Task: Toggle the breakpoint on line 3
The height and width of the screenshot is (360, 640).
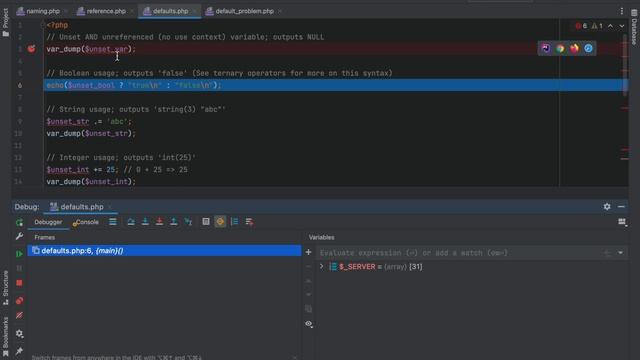Action: click(x=31, y=49)
